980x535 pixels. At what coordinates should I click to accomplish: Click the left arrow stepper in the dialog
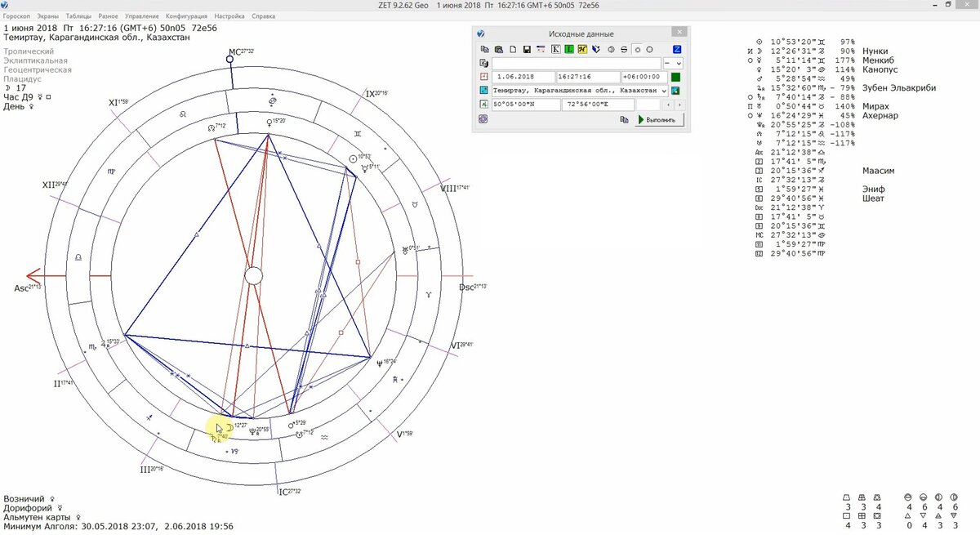click(668, 105)
